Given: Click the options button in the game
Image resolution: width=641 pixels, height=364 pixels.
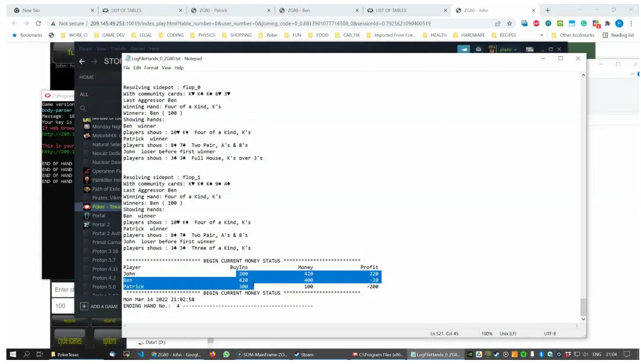Looking at the screenshot, I should click(109, 340).
